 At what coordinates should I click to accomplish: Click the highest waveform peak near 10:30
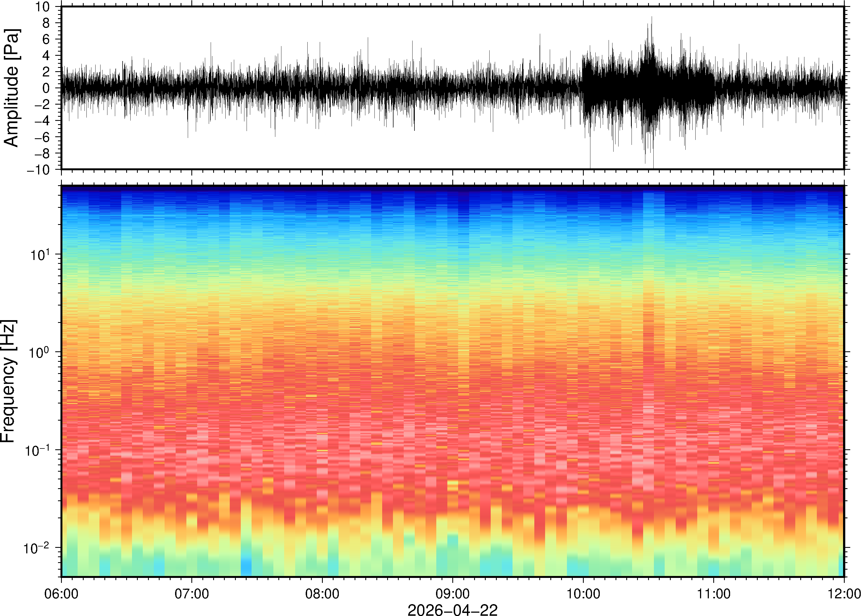click(651, 17)
